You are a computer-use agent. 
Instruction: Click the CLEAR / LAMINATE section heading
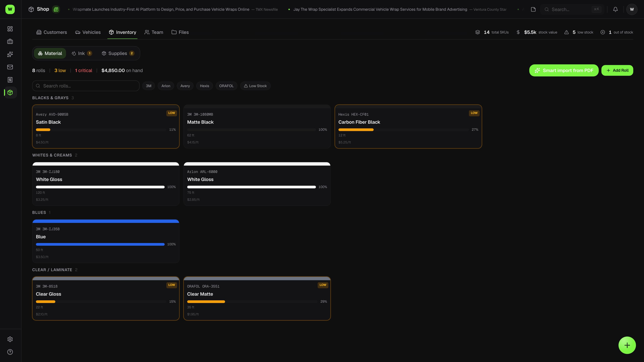[x=52, y=270]
